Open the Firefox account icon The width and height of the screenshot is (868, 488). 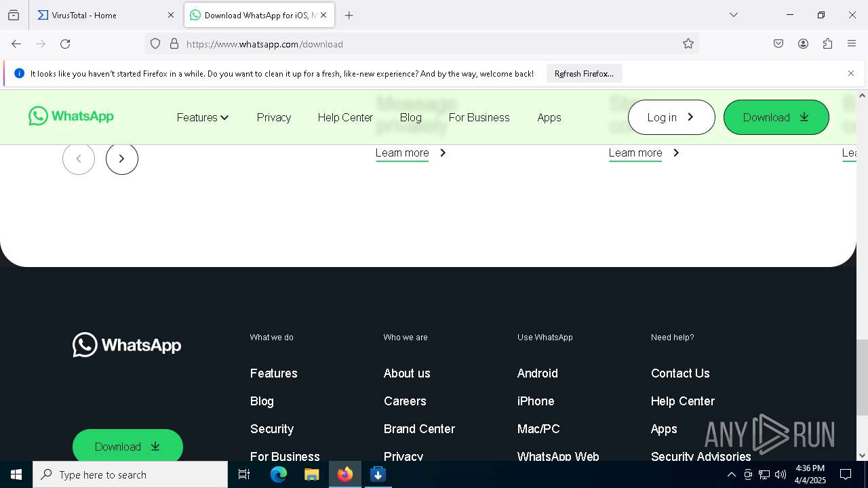point(803,44)
